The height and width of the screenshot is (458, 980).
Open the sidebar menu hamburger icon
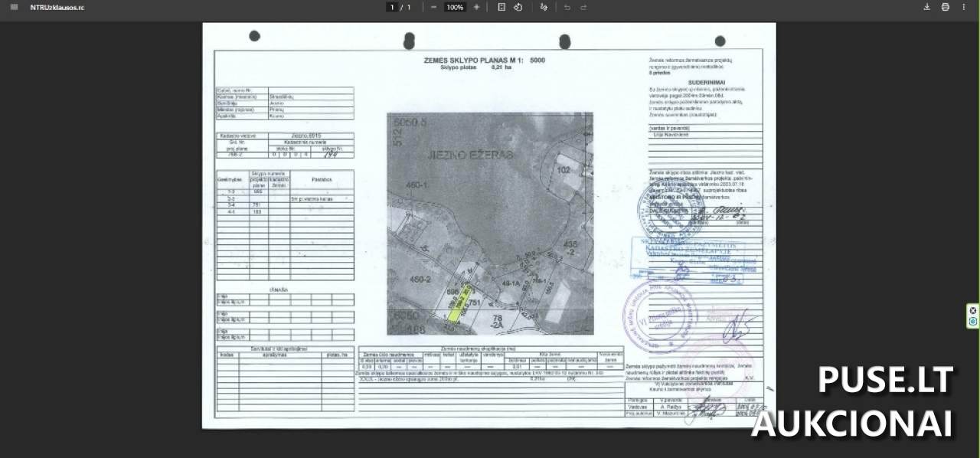click(x=14, y=7)
